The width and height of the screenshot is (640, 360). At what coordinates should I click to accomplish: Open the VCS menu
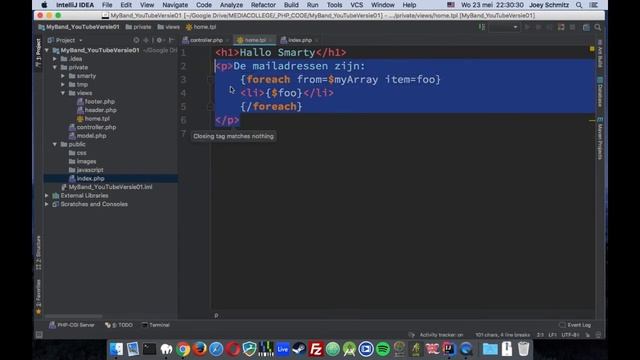356,5
